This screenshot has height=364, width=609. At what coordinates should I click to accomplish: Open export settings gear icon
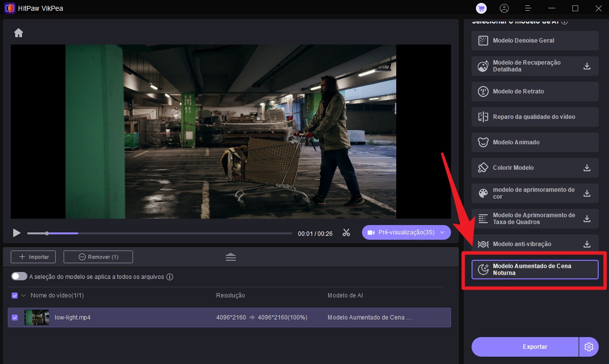589,347
